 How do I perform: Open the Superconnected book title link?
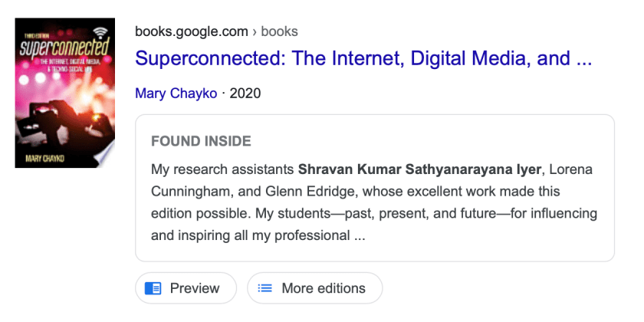(x=363, y=58)
